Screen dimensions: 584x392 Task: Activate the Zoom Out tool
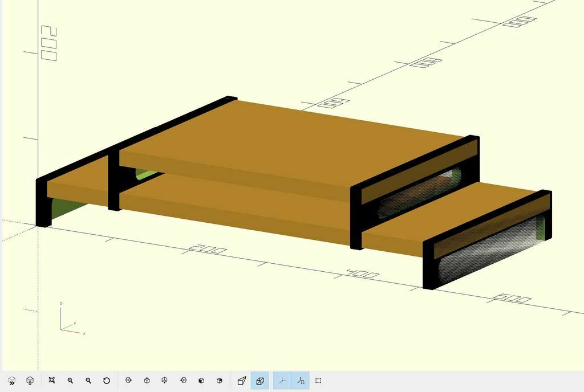point(88,381)
